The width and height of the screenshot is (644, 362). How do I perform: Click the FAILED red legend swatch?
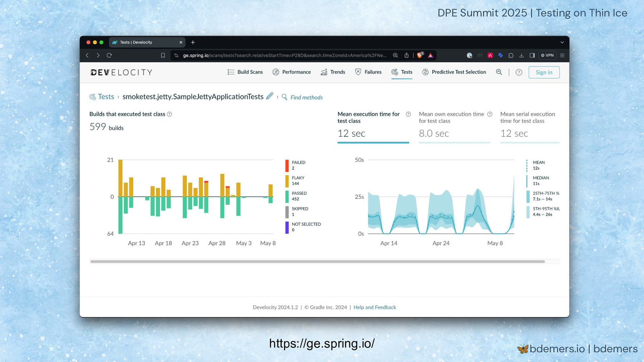pos(287,165)
